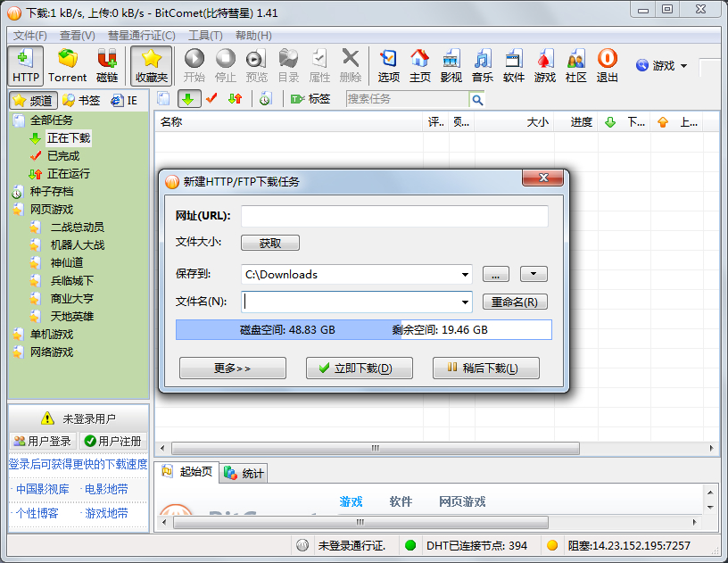Click the 立即下载(D) download now button
Image resolution: width=728 pixels, height=563 pixels.
tap(360, 368)
